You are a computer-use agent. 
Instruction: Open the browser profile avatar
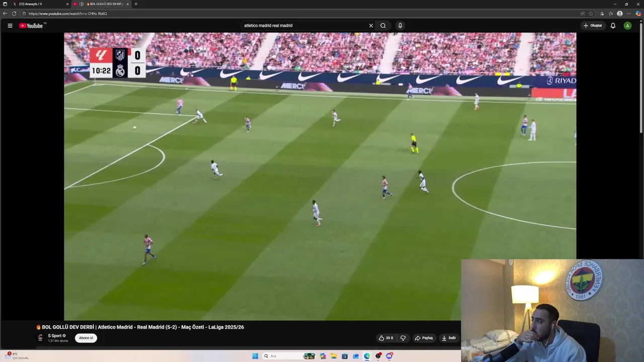620,14
